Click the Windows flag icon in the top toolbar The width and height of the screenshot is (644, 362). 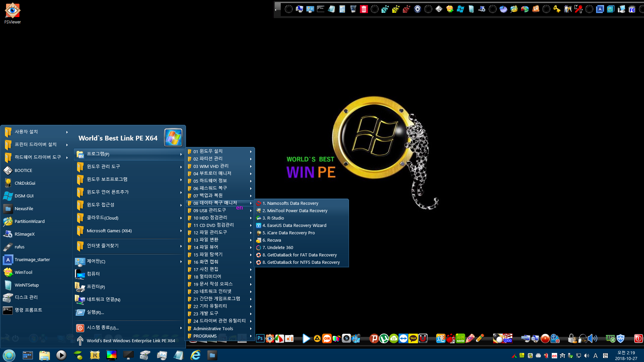[460, 9]
